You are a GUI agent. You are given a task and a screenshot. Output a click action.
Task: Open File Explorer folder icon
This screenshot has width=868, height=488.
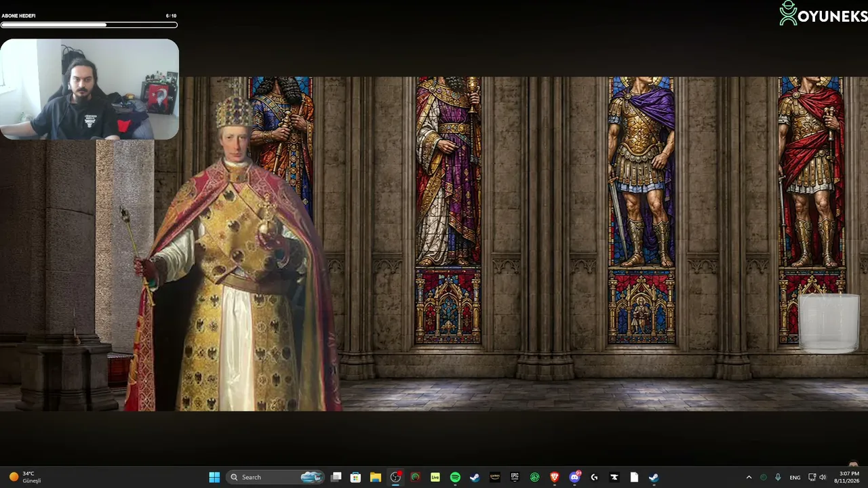pos(375,477)
